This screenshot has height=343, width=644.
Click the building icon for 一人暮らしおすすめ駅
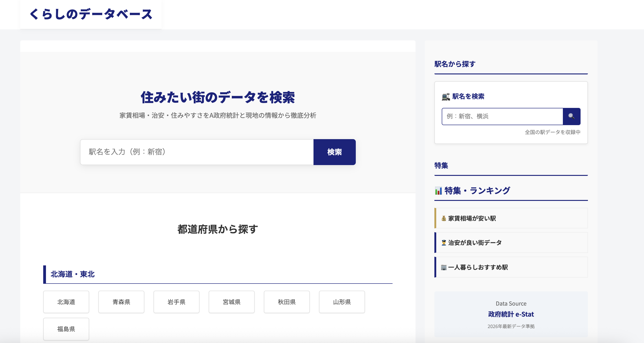pyautogui.click(x=444, y=267)
